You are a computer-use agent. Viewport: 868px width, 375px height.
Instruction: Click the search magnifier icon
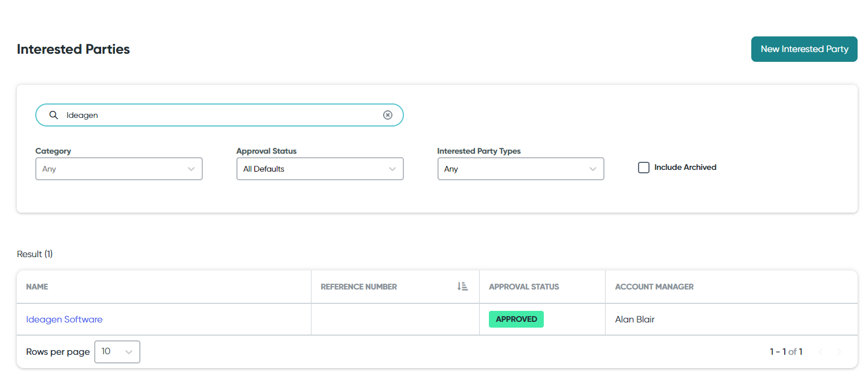point(54,115)
